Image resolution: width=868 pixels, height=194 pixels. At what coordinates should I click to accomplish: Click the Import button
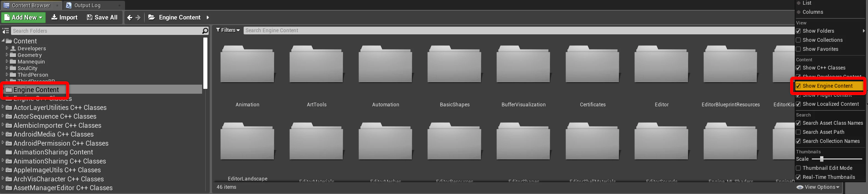coord(64,18)
